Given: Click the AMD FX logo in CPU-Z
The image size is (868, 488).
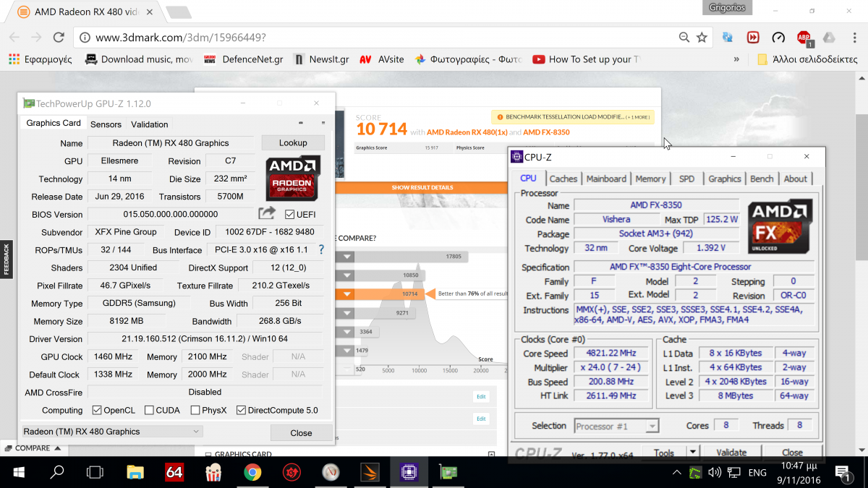Looking at the screenshot, I should point(780,226).
